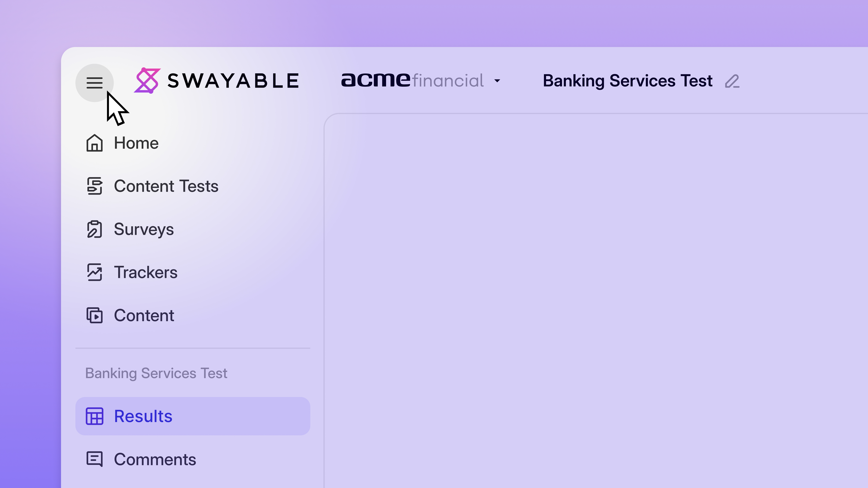
Task: Click the Content media icon
Action: click(94, 316)
